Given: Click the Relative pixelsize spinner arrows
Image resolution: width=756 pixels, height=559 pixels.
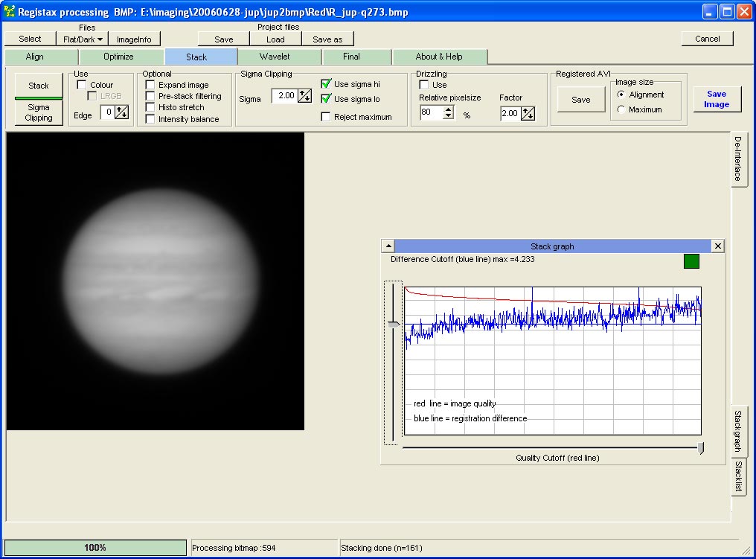Looking at the screenshot, I should coord(449,112).
